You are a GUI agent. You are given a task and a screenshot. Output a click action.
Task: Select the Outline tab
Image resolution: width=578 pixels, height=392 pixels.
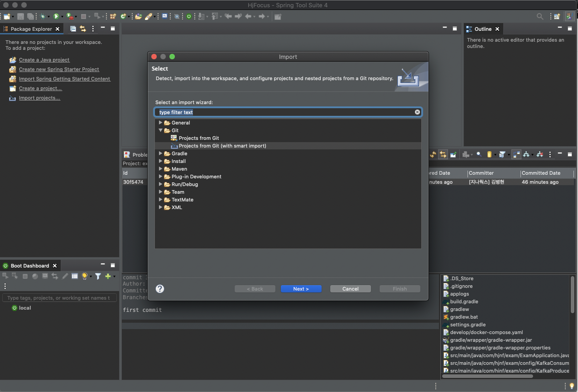point(483,29)
